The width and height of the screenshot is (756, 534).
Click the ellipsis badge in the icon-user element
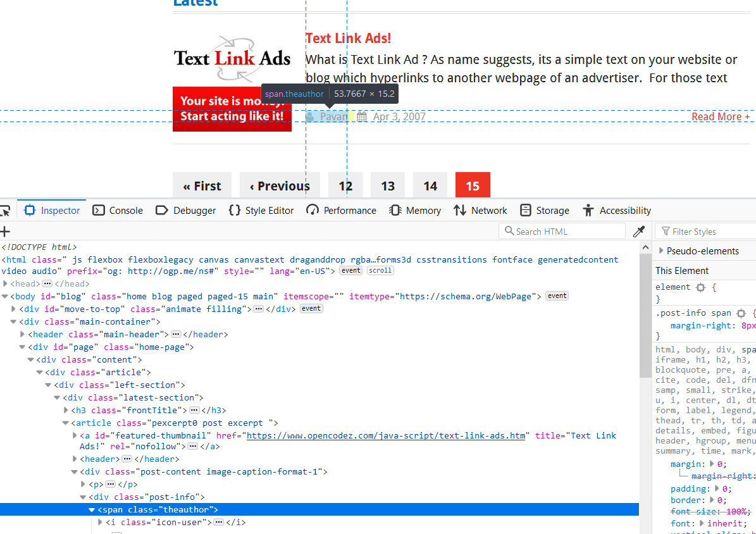(218, 523)
